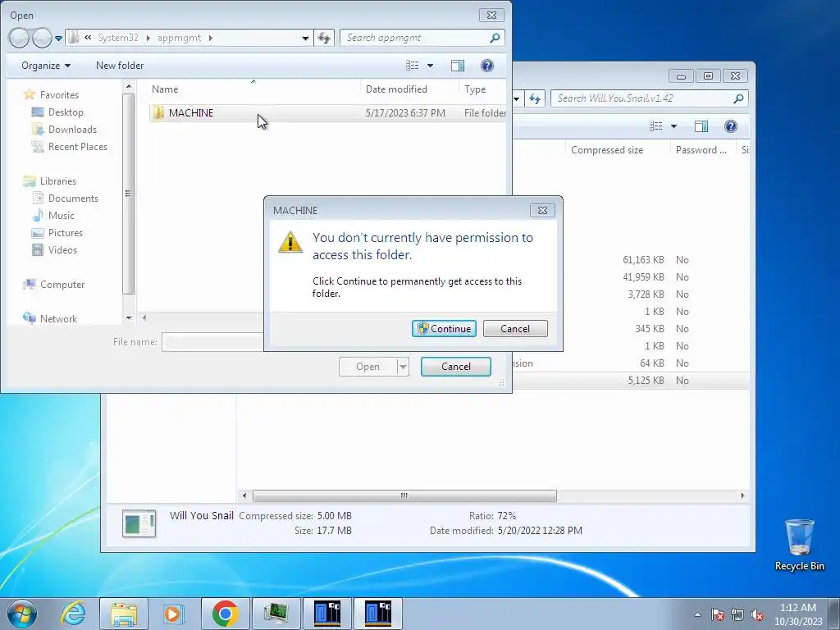Click the muted volume tray icon
This screenshot has height=630, width=840.
pyautogui.click(x=757, y=614)
